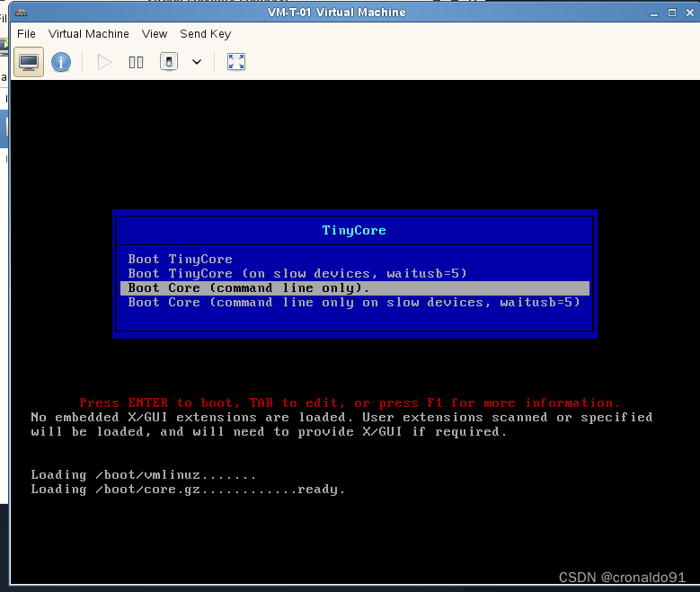Power on the virtual machine

[x=104, y=62]
